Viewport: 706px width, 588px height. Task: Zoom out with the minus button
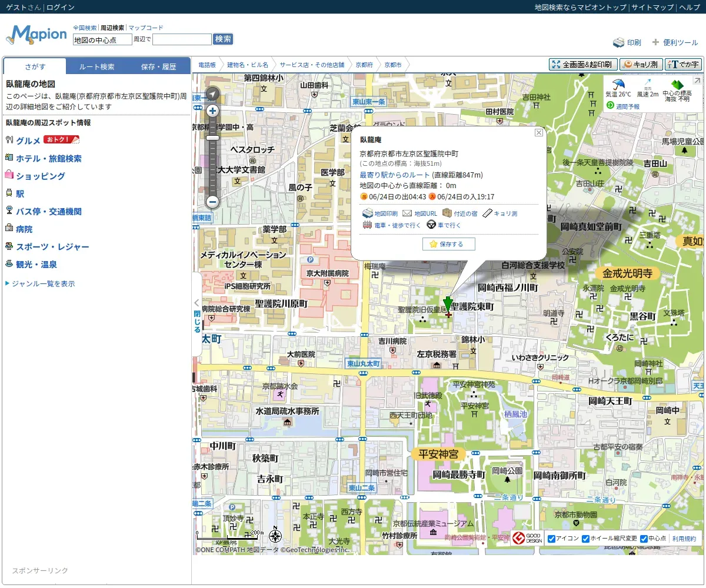point(213,202)
